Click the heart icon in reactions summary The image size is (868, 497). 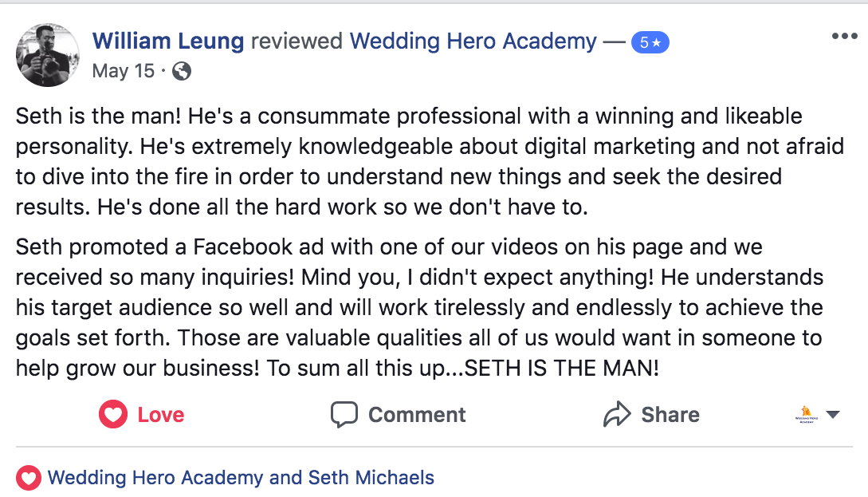click(29, 479)
